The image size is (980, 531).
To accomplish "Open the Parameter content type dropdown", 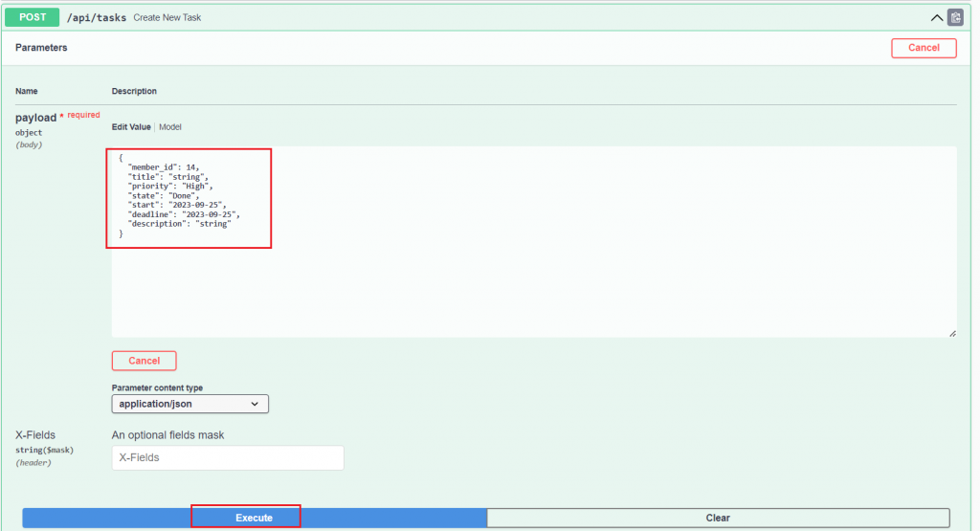I will click(190, 404).
